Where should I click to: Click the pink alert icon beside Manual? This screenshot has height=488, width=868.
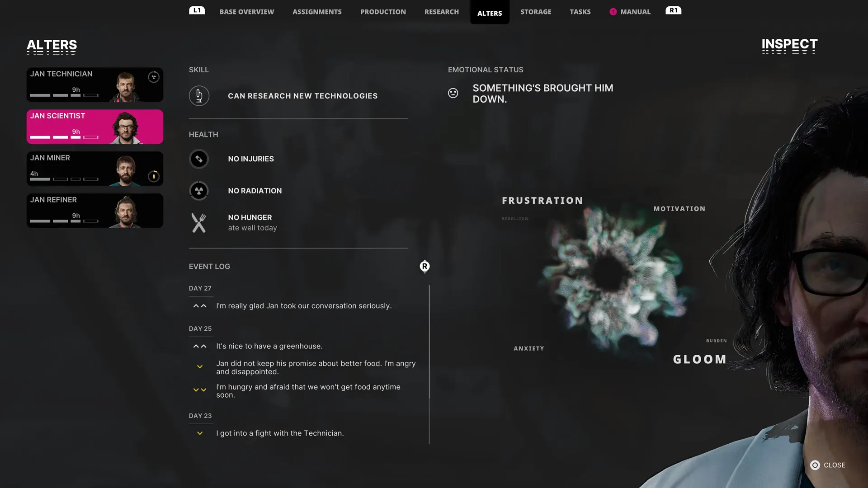613,12
